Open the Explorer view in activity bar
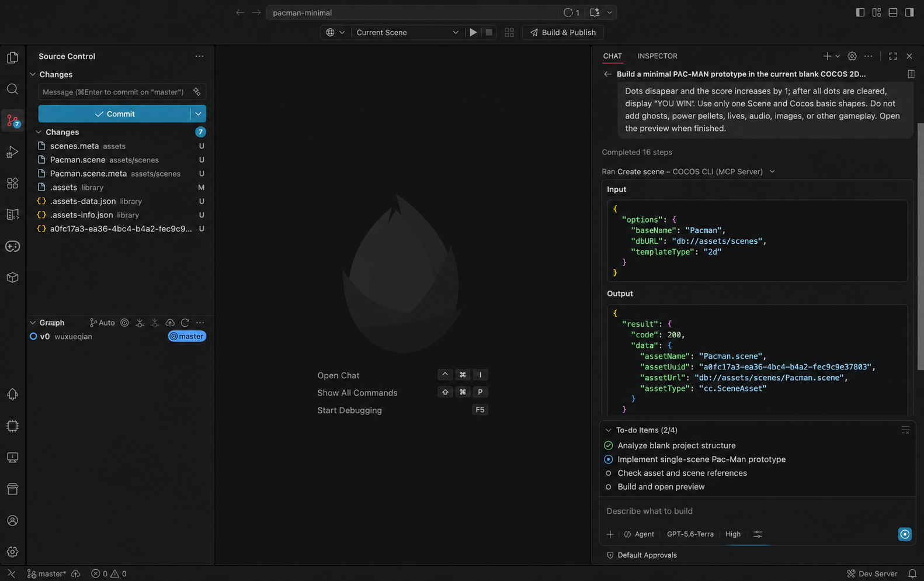 [x=12, y=57]
